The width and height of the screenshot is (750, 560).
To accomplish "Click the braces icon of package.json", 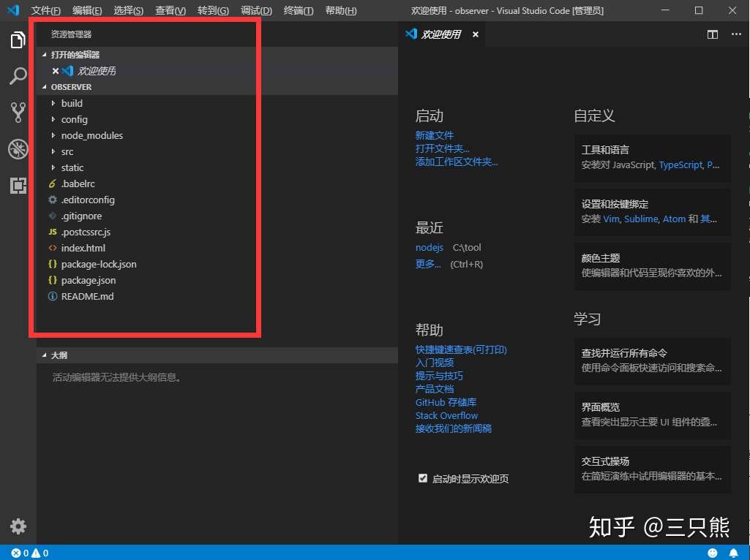I will (53, 280).
